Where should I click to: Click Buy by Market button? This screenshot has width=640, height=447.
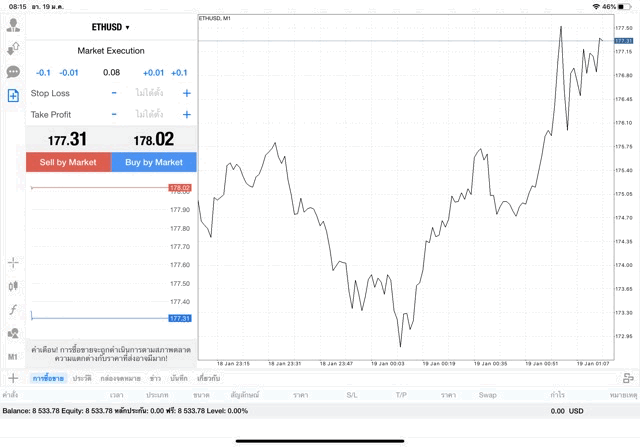click(x=154, y=162)
